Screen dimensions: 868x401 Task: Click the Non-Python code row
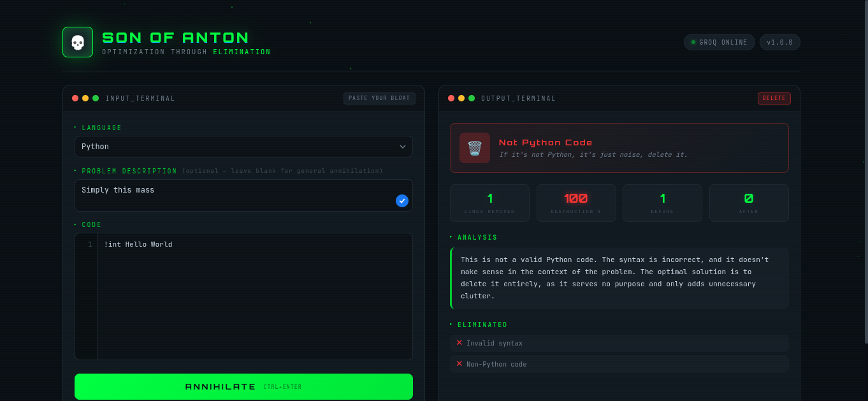click(x=619, y=364)
